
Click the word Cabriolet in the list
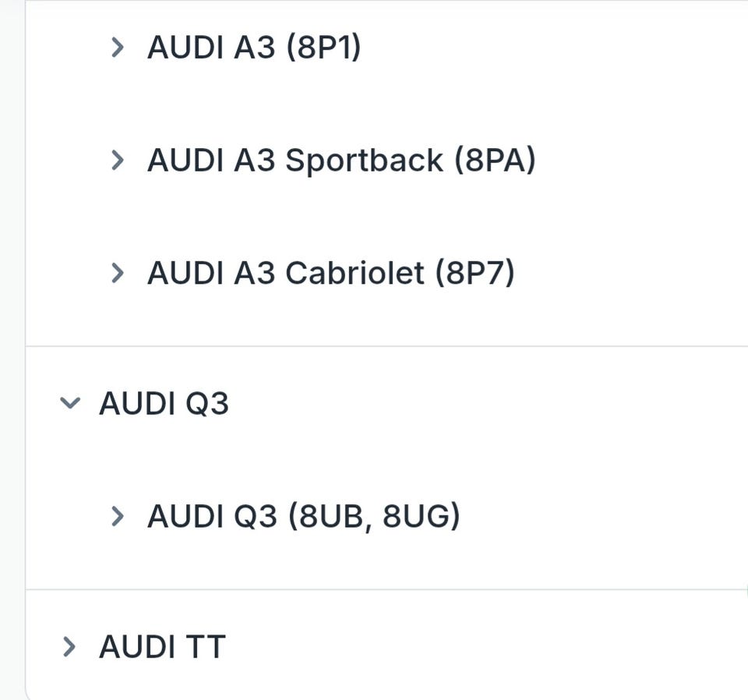pos(355,273)
